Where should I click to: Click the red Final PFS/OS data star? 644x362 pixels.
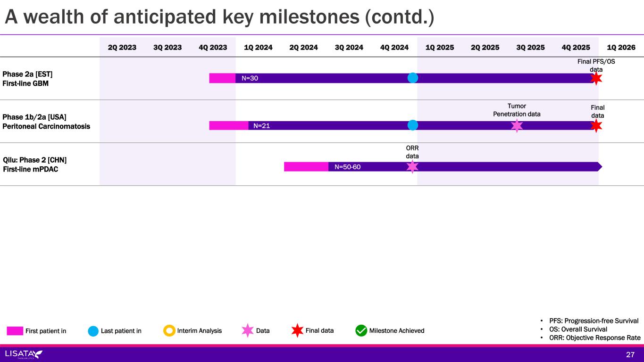pos(596,78)
